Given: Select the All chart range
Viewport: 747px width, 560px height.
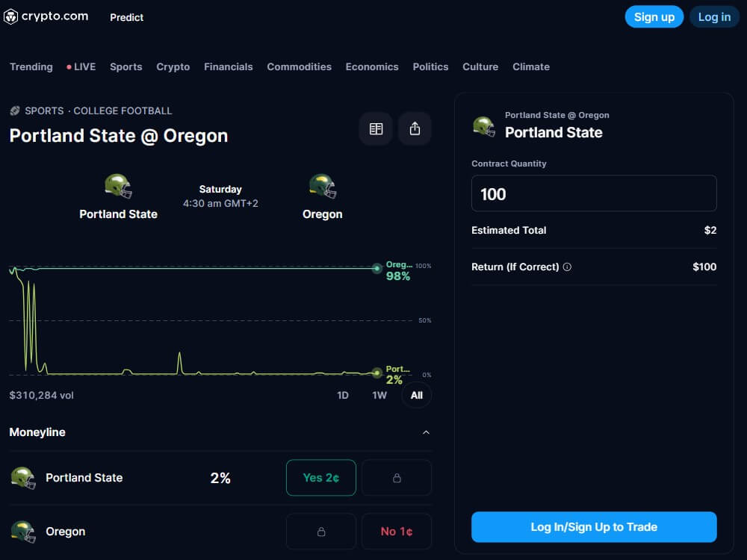Looking at the screenshot, I should [x=416, y=395].
